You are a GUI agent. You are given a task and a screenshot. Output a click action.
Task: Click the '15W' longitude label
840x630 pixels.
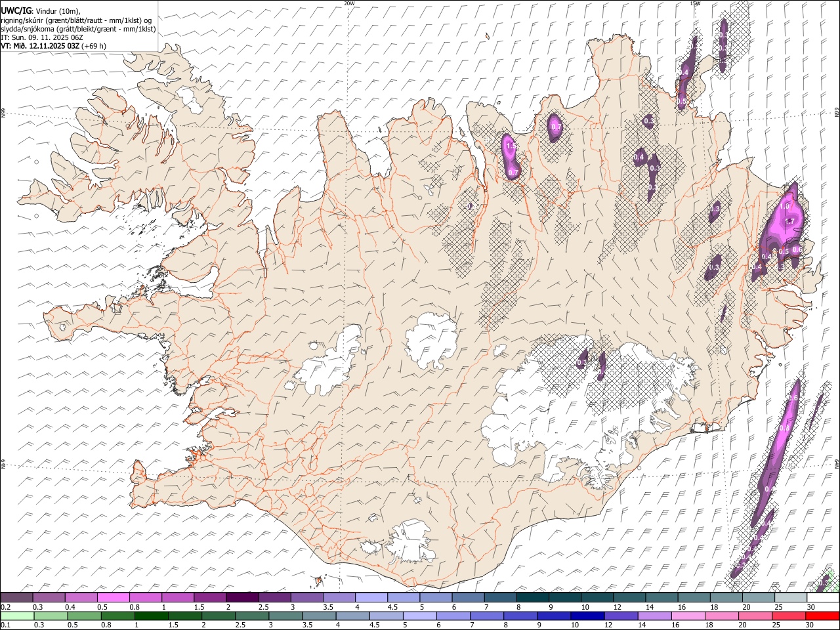click(x=695, y=3)
